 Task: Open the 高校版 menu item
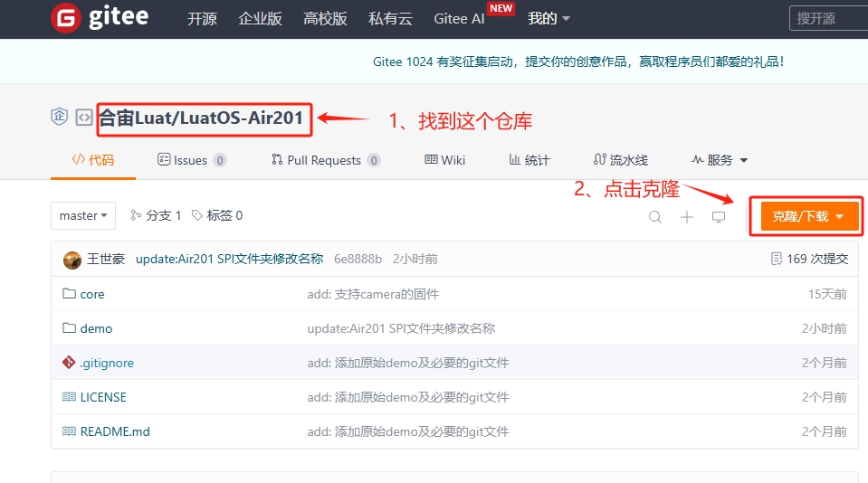point(326,19)
